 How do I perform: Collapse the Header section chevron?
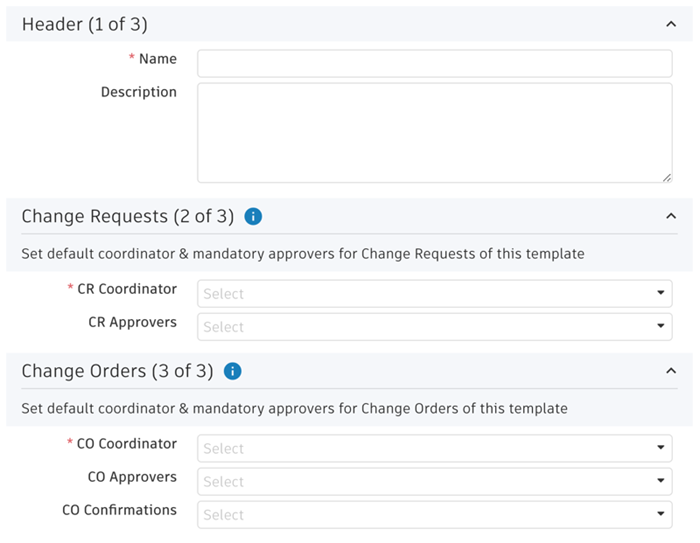tap(670, 24)
